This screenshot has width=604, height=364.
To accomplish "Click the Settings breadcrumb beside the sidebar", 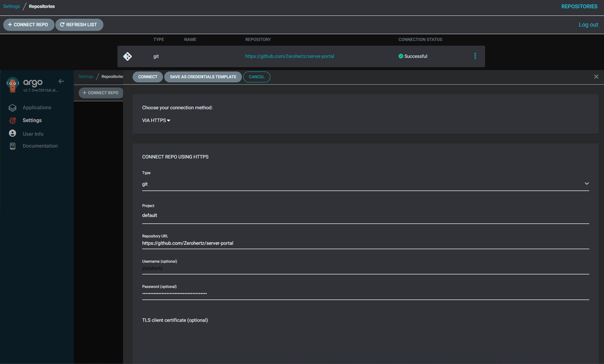I will click(x=86, y=76).
